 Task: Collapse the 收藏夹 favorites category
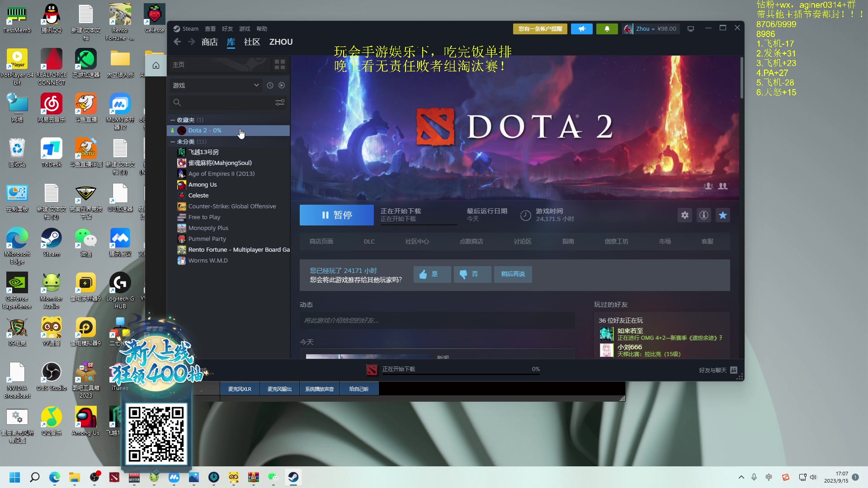[x=173, y=120]
